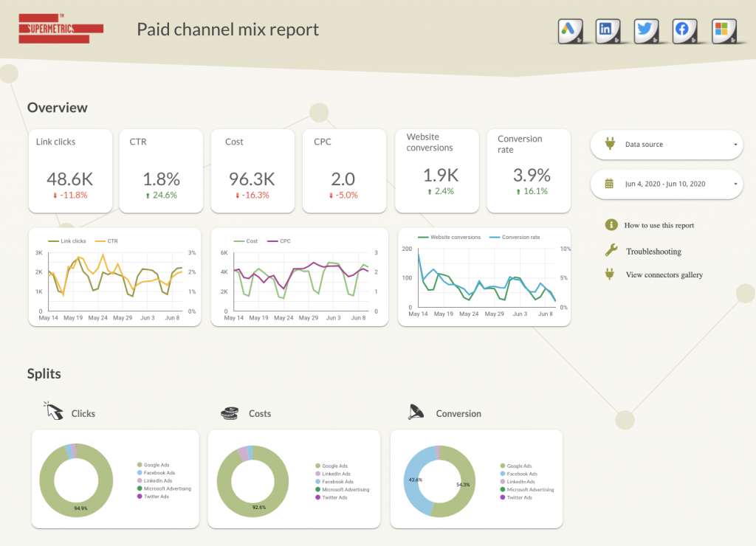756x546 pixels.
Task: Click Microsoft Advertising legend in Costs donut
Action: (x=343, y=490)
